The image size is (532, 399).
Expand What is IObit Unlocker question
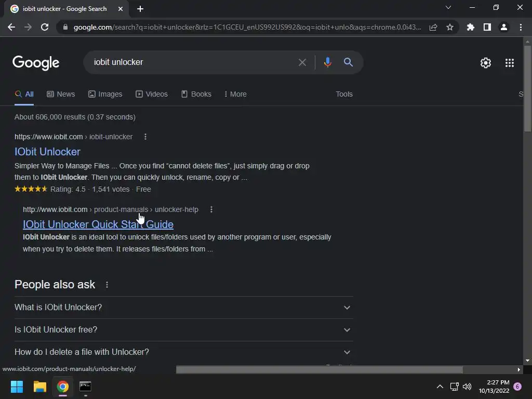point(183,308)
